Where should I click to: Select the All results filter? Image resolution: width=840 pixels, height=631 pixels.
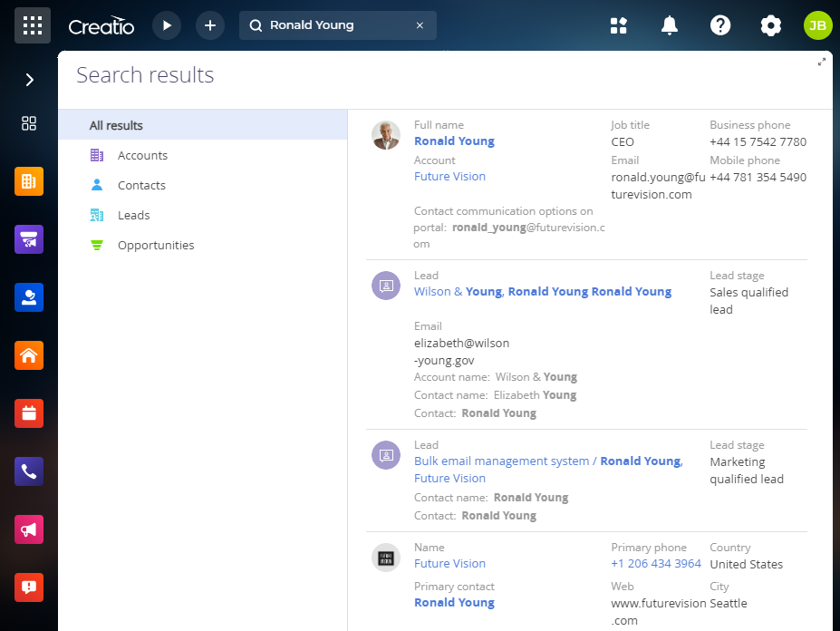(x=203, y=125)
